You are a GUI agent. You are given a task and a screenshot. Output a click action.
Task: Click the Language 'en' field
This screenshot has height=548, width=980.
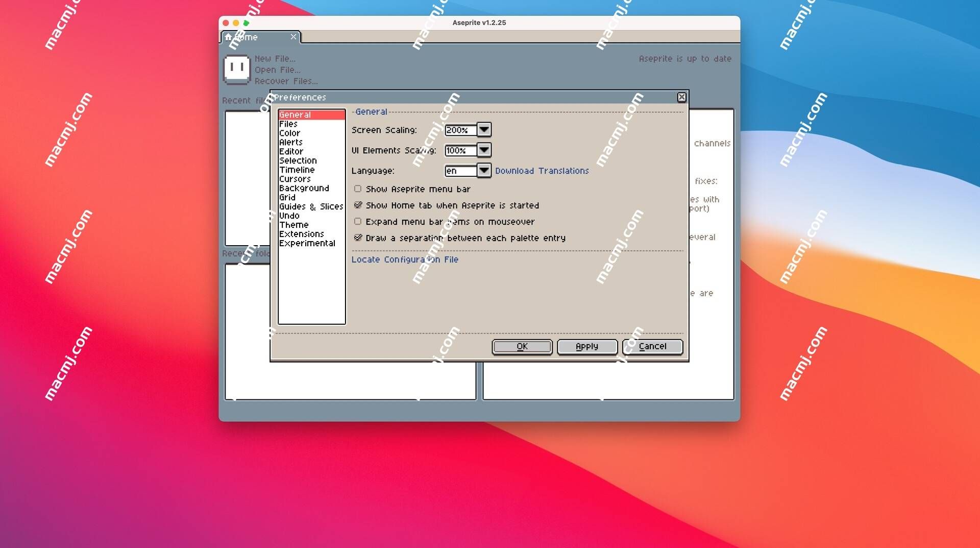point(461,171)
